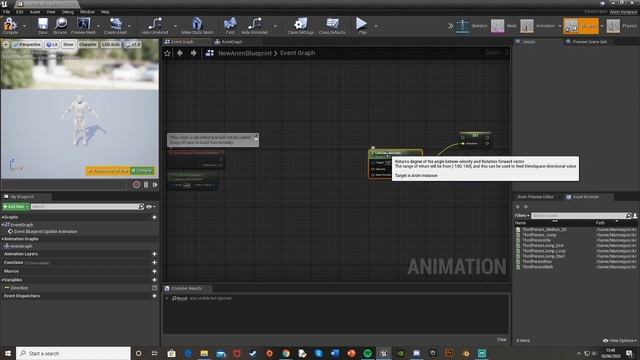Open the playback speed x1.0 menu
640x360 pixels.
tap(133, 44)
